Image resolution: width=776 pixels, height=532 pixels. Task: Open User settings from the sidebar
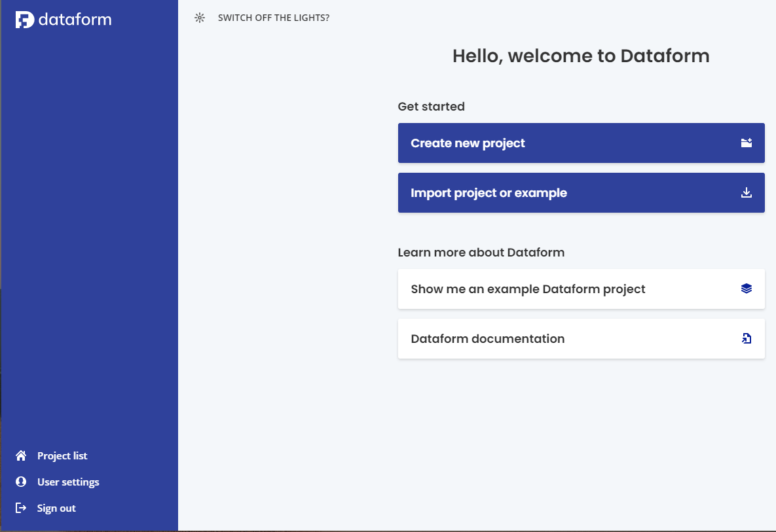[x=68, y=482]
